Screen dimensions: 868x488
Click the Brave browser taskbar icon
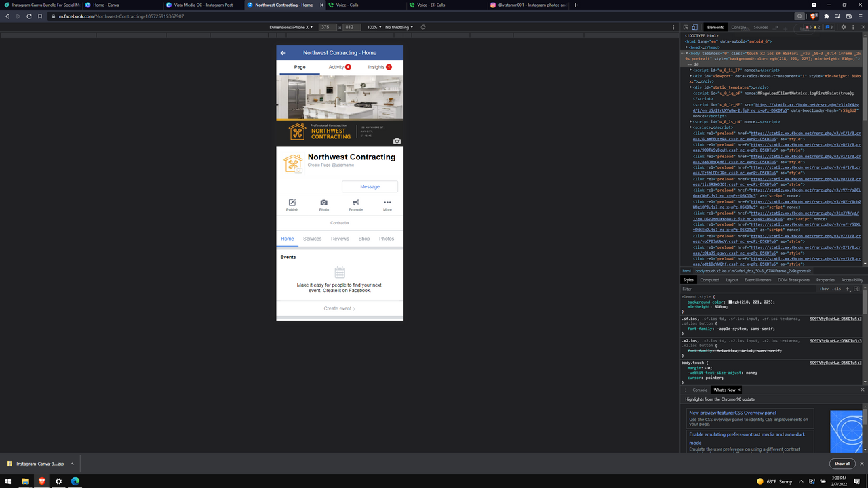42,481
